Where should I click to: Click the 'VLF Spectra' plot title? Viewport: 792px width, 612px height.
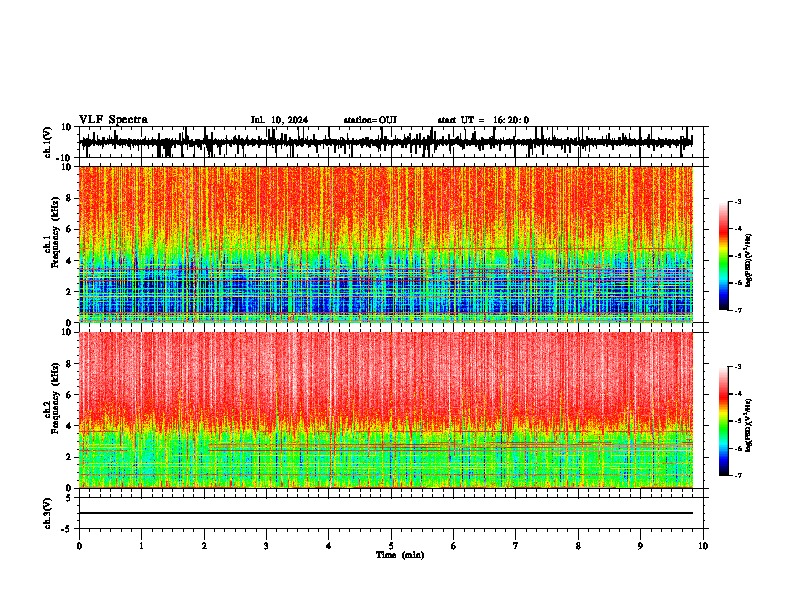[x=113, y=120]
